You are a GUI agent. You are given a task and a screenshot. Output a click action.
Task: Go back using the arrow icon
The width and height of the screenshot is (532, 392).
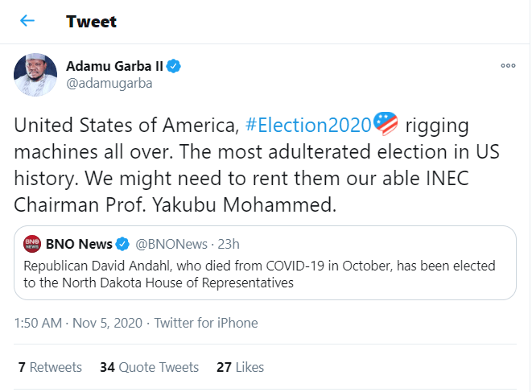(x=27, y=22)
